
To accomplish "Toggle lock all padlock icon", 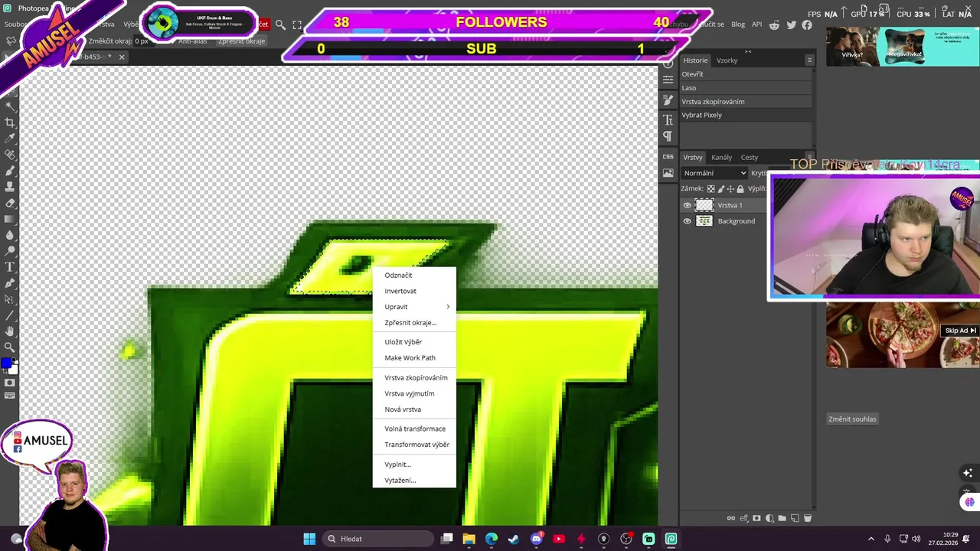I will pos(740,188).
